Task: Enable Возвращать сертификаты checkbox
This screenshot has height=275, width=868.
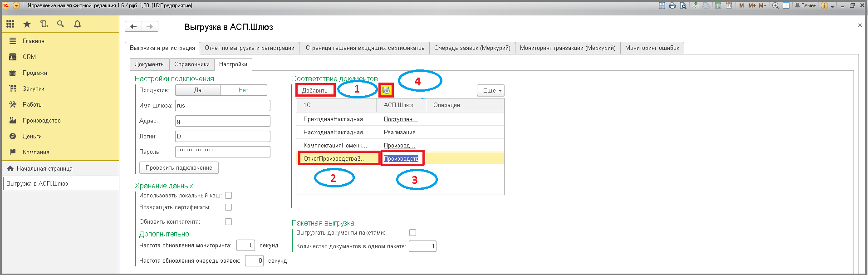Action: tap(229, 207)
